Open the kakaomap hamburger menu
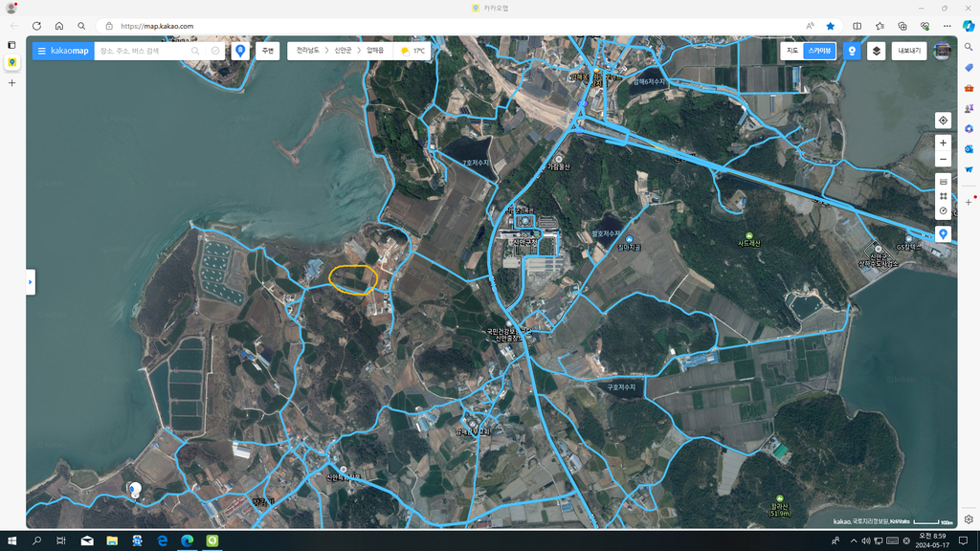The image size is (980, 551). (42, 51)
